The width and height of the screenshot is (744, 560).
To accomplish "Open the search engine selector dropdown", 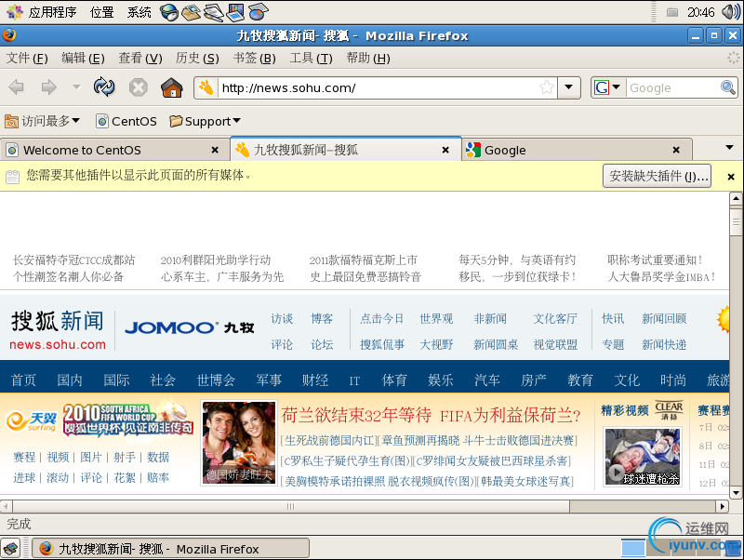I will click(607, 87).
